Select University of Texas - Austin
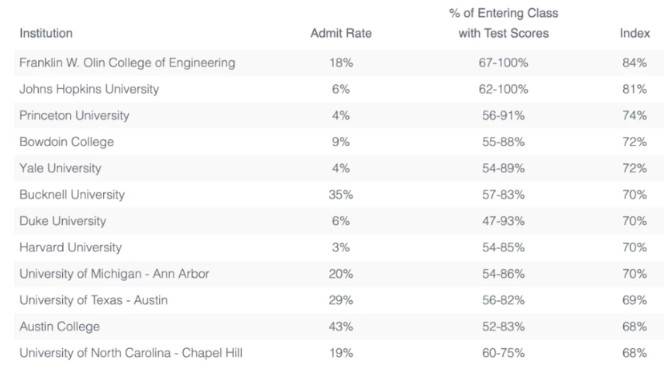 (93, 300)
